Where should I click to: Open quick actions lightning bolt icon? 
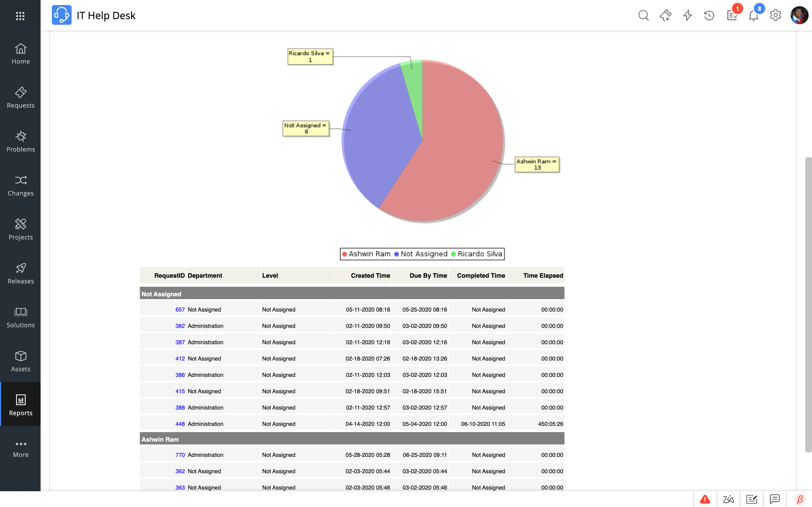(x=687, y=15)
